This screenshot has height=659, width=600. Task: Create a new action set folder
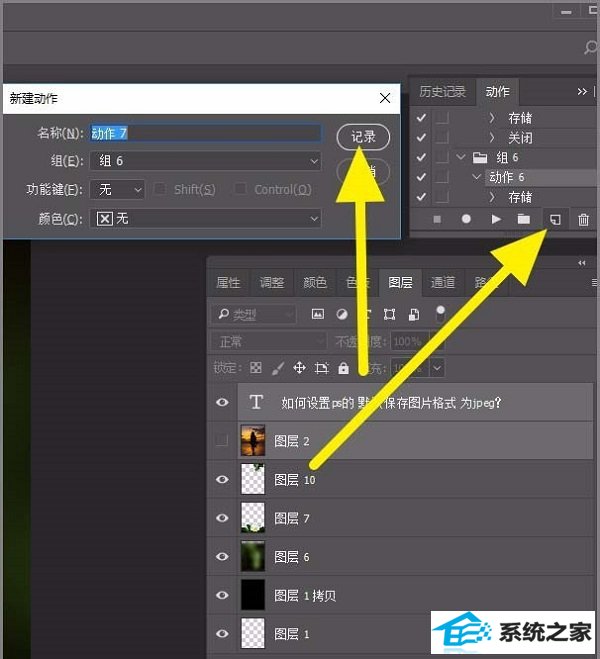tap(524, 218)
